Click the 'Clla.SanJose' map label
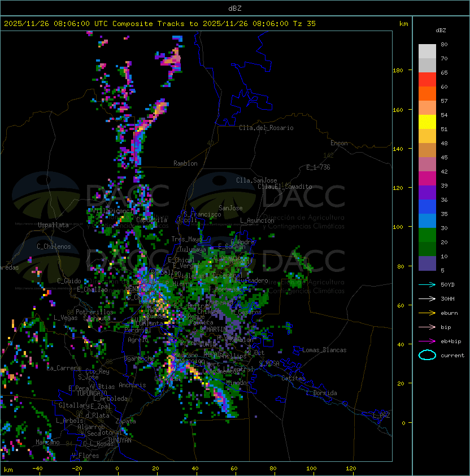This screenshot has height=476, width=470. pos(256,180)
